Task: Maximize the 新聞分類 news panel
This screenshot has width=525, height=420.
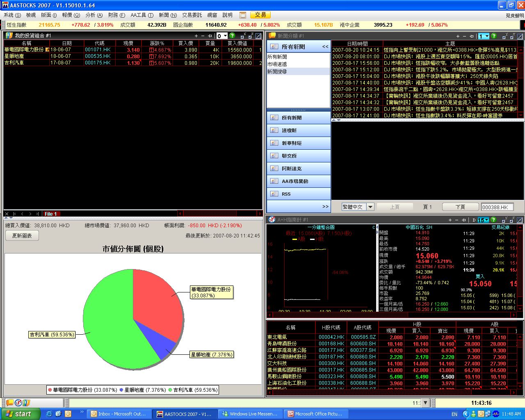Action: [513, 36]
